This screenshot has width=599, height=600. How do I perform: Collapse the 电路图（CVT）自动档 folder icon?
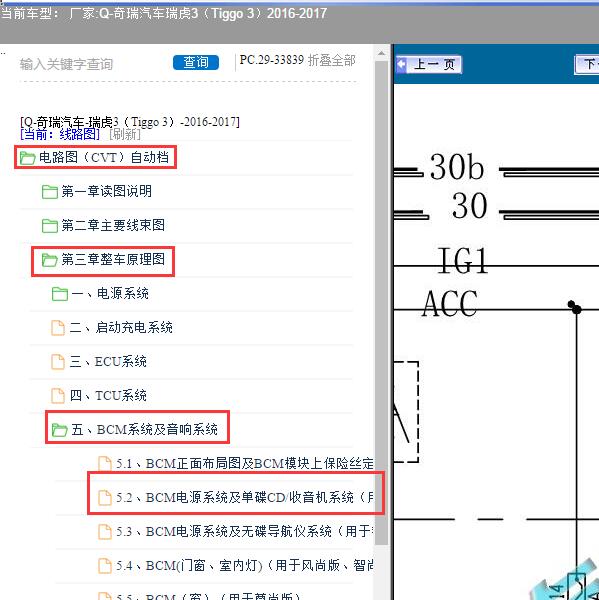pyautogui.click(x=28, y=157)
